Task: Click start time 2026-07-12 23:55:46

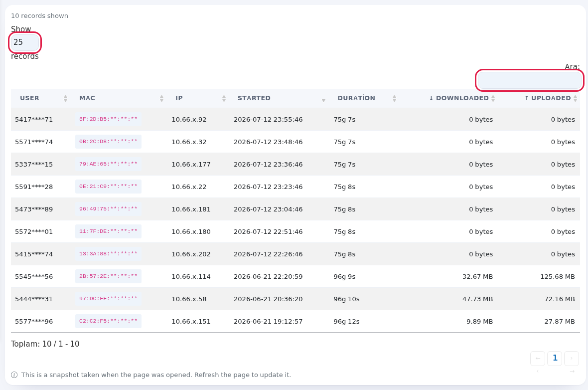Action: [268, 120]
